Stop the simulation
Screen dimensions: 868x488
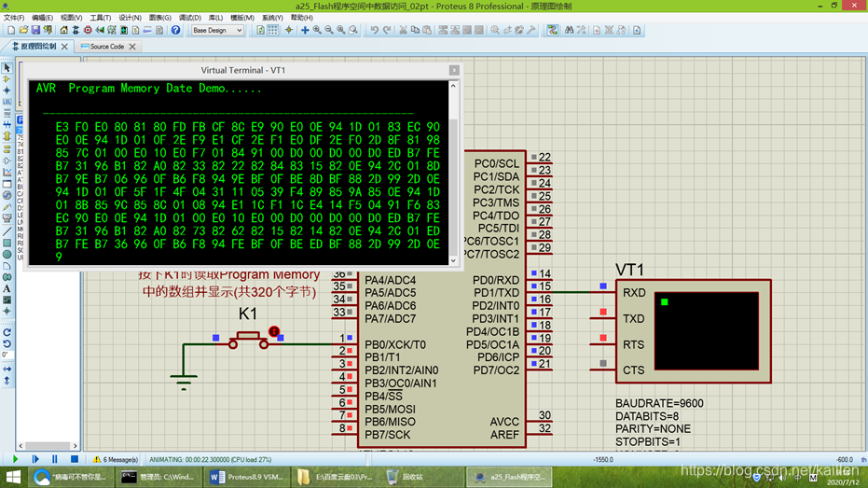pyautogui.click(x=75, y=459)
